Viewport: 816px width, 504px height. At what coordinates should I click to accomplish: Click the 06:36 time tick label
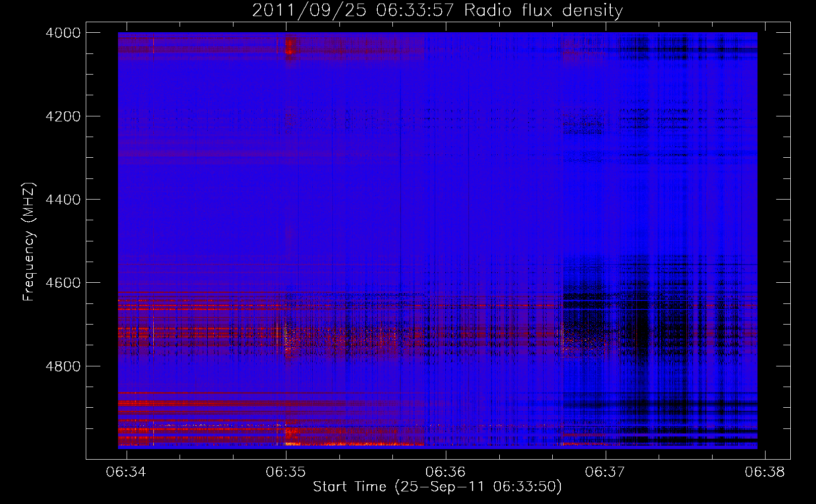point(445,472)
